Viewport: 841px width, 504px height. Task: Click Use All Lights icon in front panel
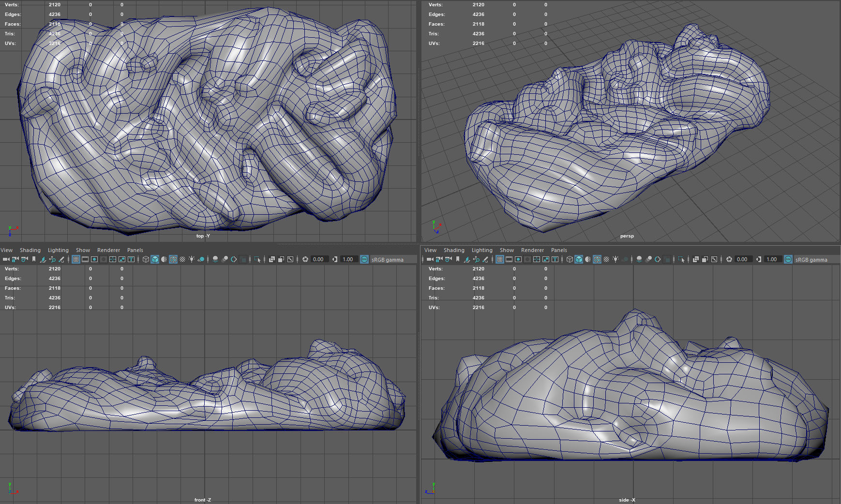point(192,259)
